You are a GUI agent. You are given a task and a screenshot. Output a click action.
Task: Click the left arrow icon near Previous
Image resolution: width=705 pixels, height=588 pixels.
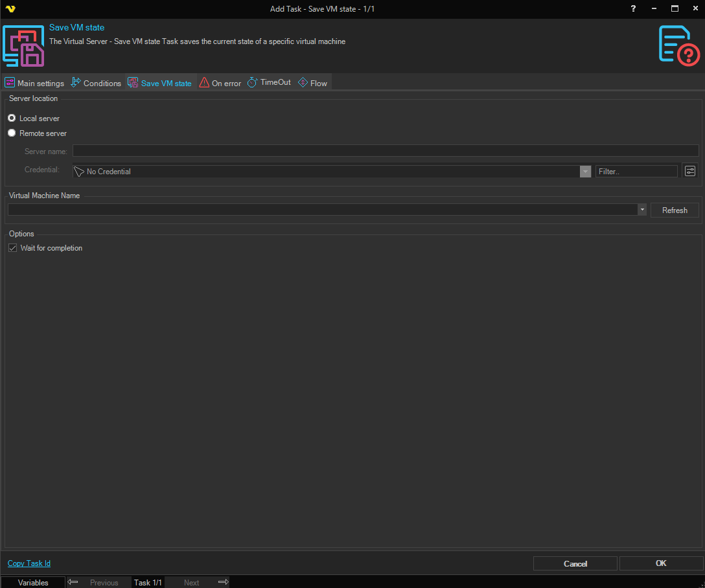click(73, 582)
